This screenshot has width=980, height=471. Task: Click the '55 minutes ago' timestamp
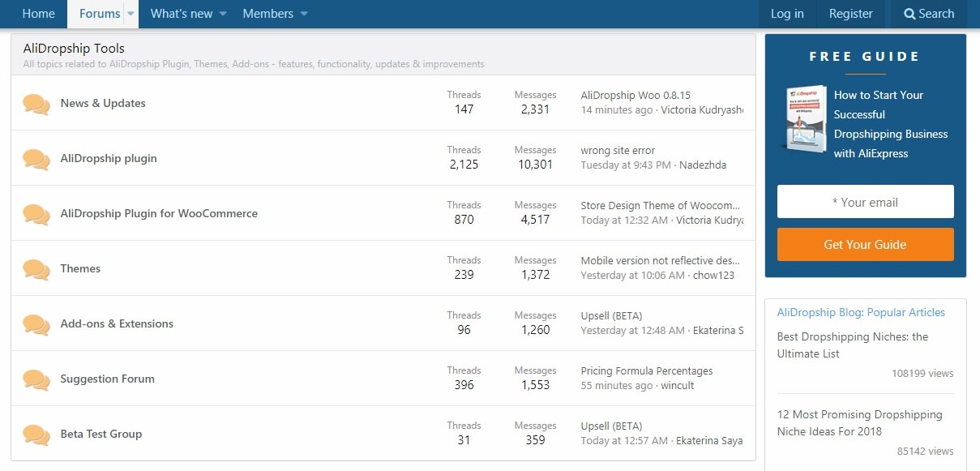pos(617,386)
